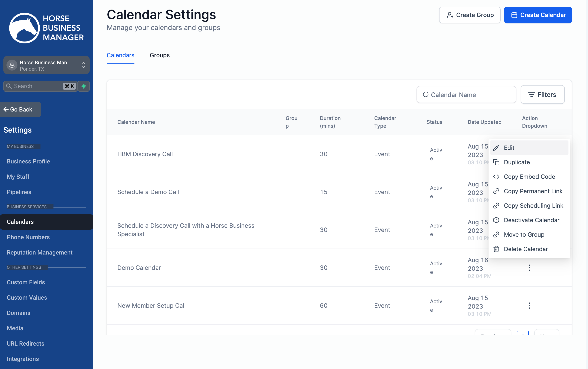588x369 pixels.
Task: Open the Filters dropdown
Action: pyautogui.click(x=542, y=95)
